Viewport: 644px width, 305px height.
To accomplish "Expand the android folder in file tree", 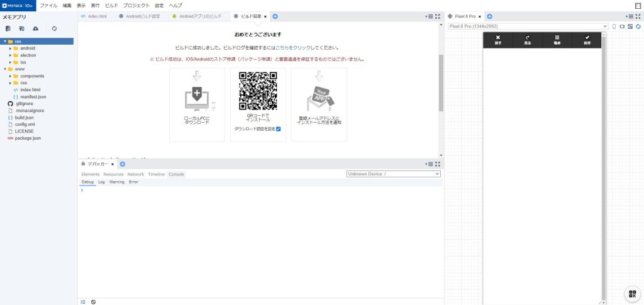I will click(11, 48).
